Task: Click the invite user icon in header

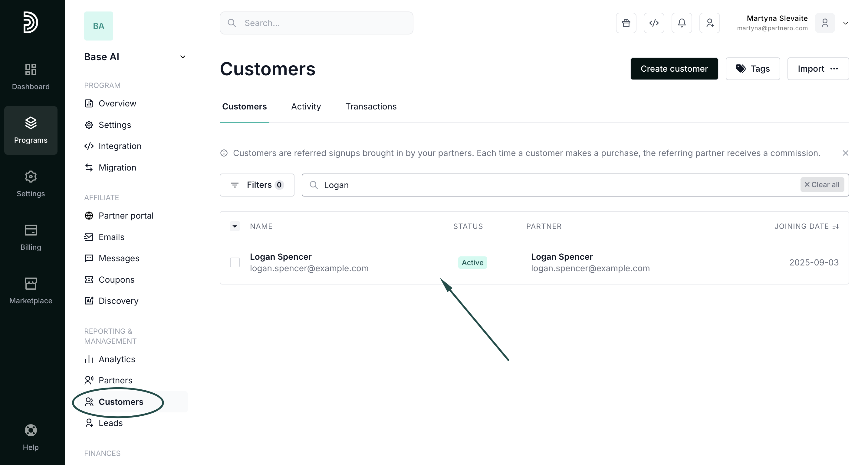Action: [710, 23]
